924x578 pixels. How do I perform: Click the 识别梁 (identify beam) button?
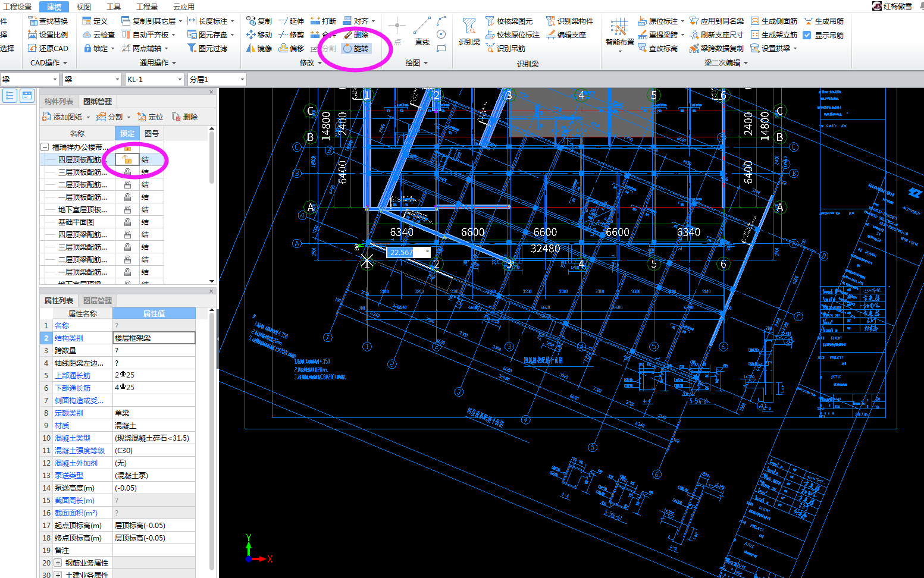tap(469, 32)
